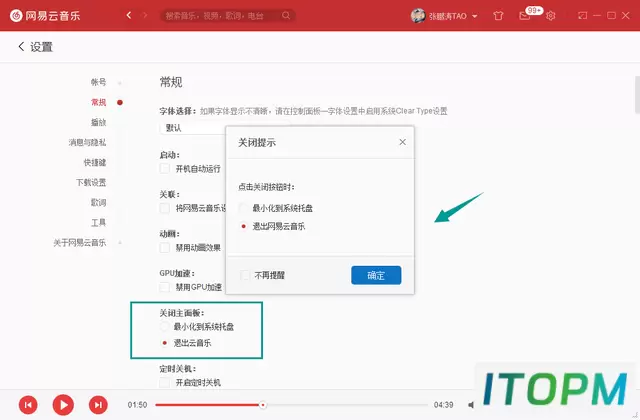Click the settings page vertical scrollbar

pos(637,95)
